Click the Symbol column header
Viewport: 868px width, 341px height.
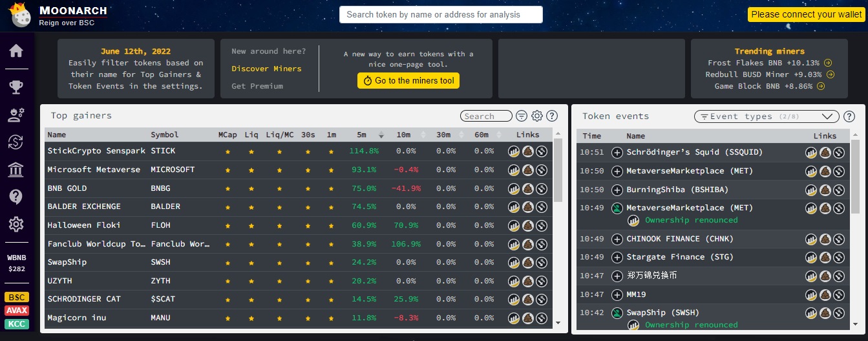pos(164,135)
